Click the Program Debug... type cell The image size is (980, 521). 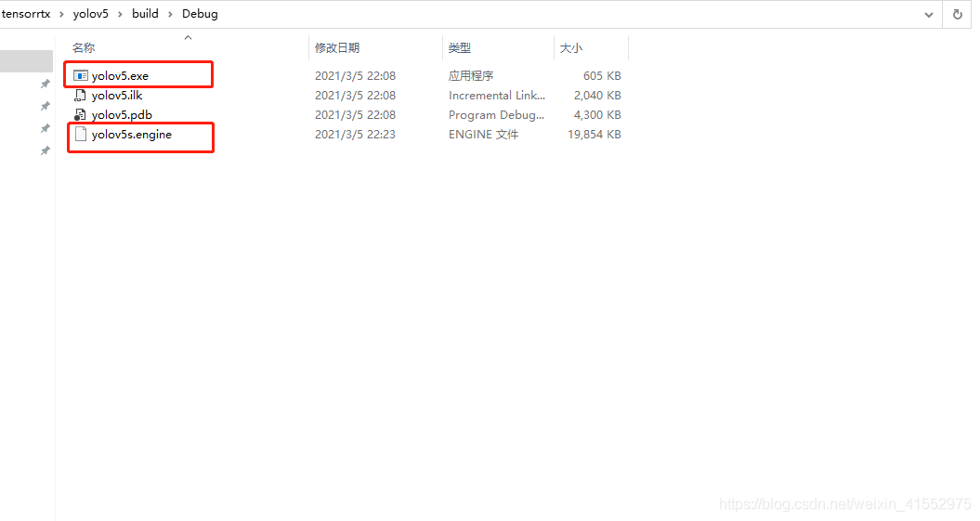pos(496,114)
